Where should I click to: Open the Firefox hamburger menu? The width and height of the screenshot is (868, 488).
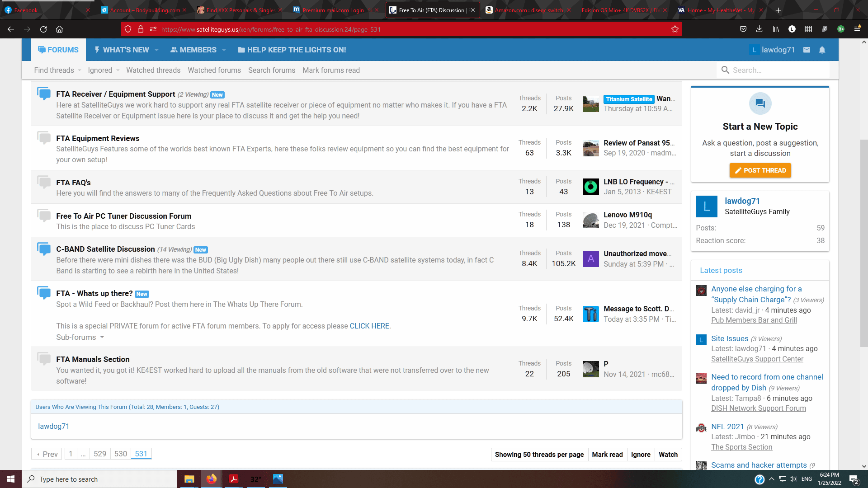(x=857, y=29)
